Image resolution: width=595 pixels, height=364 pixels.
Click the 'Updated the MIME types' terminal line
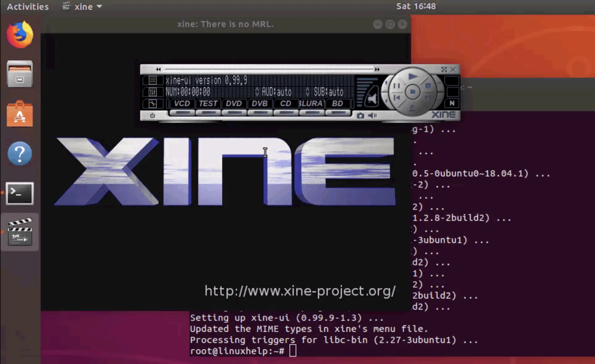point(309,329)
